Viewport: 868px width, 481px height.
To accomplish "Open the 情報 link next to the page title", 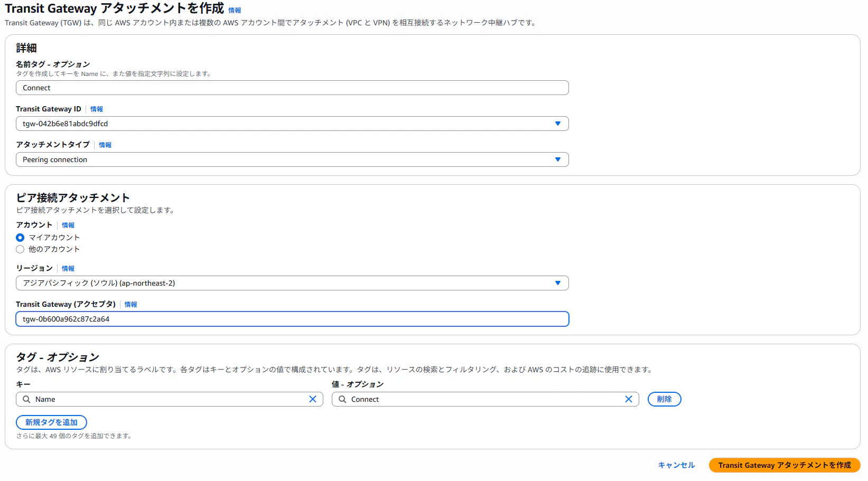I will (235, 10).
